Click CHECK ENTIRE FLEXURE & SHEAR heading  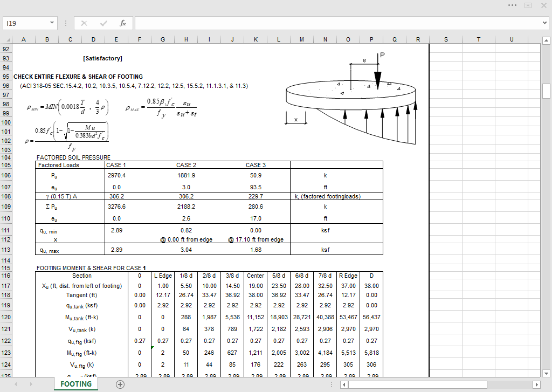click(x=78, y=77)
